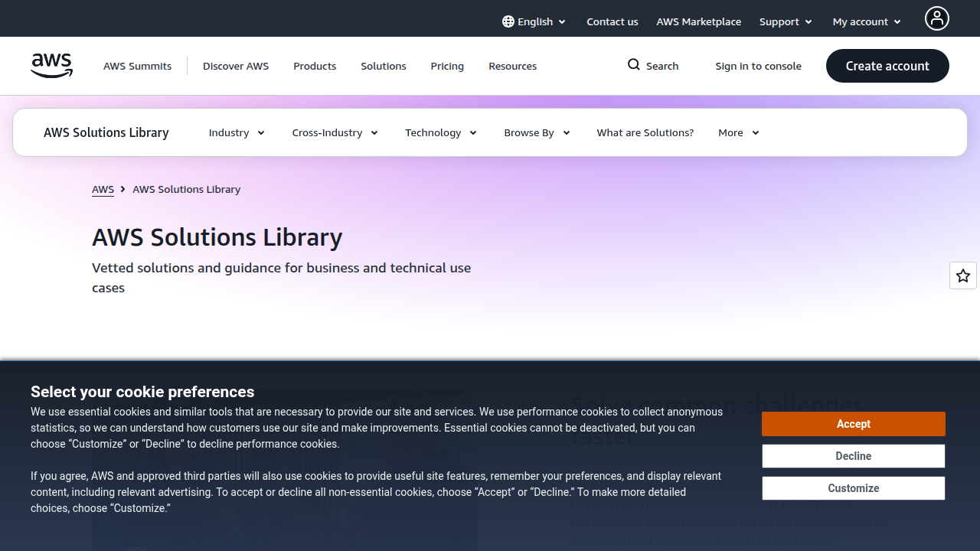Open the Discover AWS menu
Screen dimensions: 980x551
[x=236, y=66]
